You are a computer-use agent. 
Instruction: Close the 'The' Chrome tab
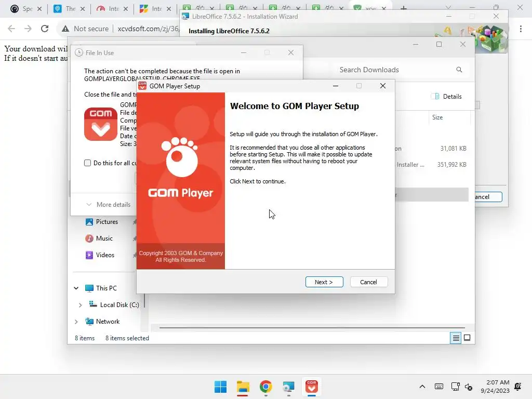pyautogui.click(x=83, y=9)
